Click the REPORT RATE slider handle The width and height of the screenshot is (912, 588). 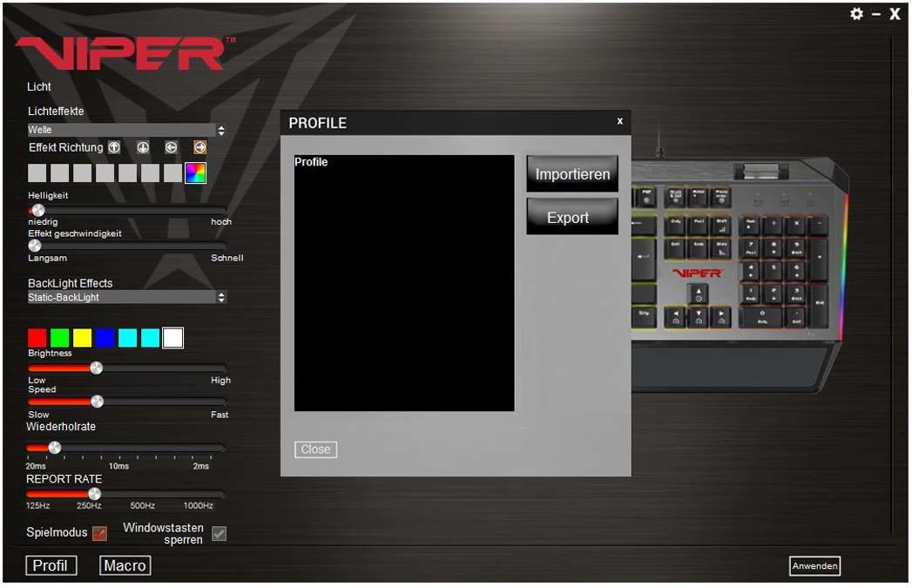[x=94, y=494]
